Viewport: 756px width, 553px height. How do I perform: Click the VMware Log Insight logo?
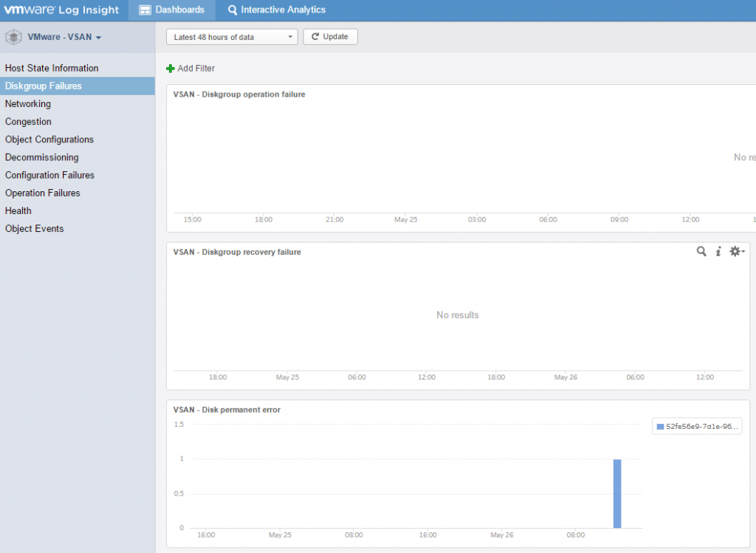point(61,10)
